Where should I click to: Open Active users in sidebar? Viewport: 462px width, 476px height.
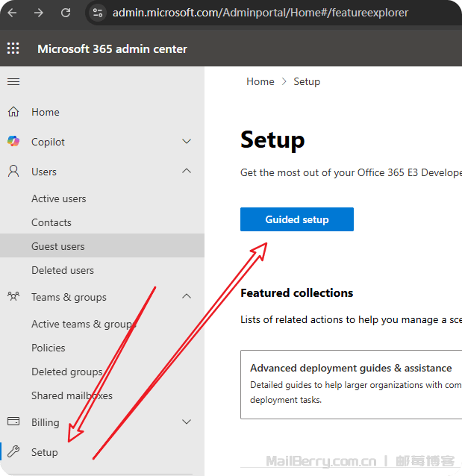click(58, 198)
